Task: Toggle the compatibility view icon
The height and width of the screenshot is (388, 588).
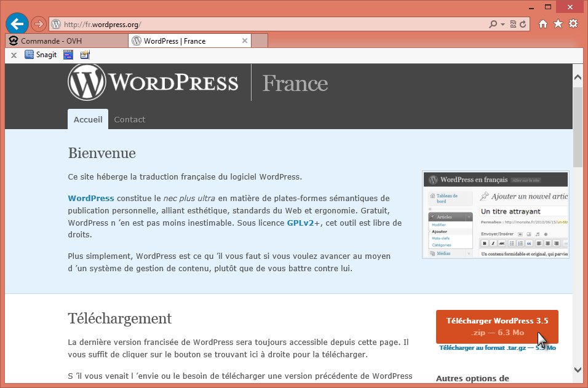Action: (x=513, y=25)
